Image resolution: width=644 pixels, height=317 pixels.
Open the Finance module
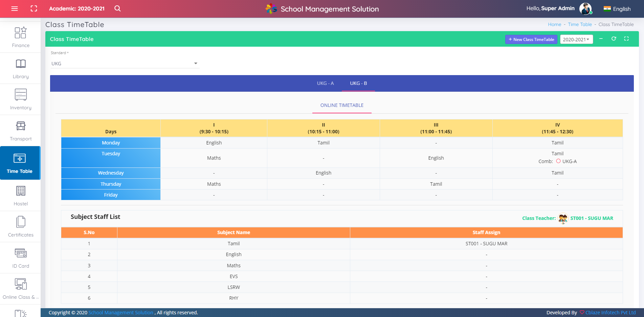(x=21, y=37)
